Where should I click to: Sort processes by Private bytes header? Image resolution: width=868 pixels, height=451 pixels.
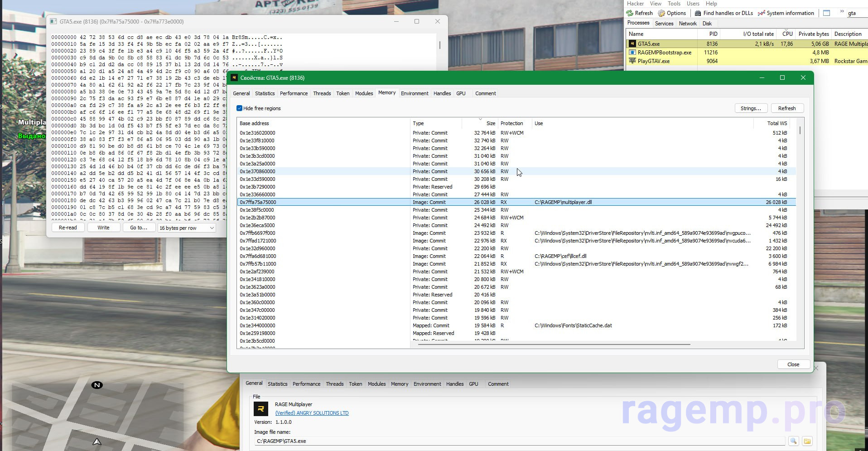click(814, 34)
